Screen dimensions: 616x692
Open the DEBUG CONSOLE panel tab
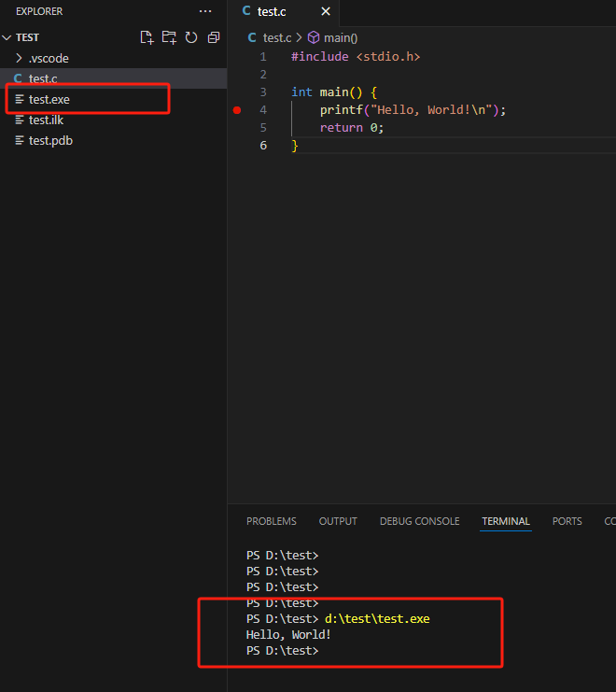coord(420,521)
